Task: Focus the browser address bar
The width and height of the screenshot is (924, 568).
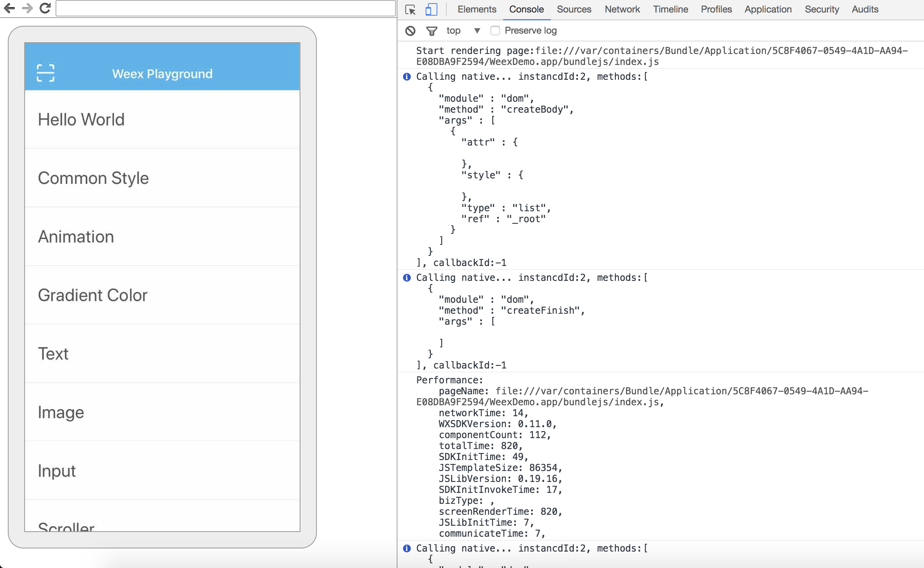Action: [x=226, y=8]
